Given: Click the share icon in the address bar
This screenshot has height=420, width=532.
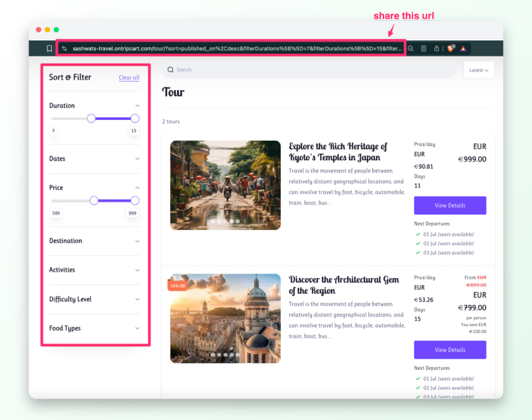Looking at the screenshot, I should (x=437, y=49).
